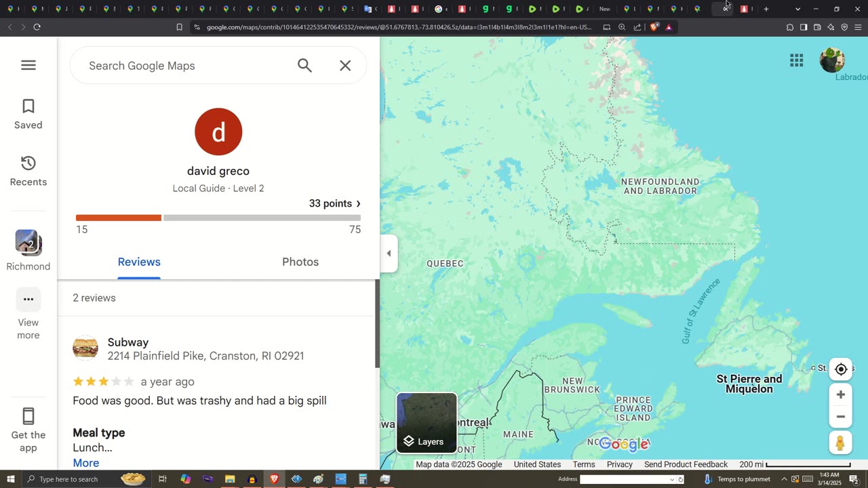The image size is (868, 488).
Task: Open the Richmond recent place thumbnail
Action: pos(28,243)
